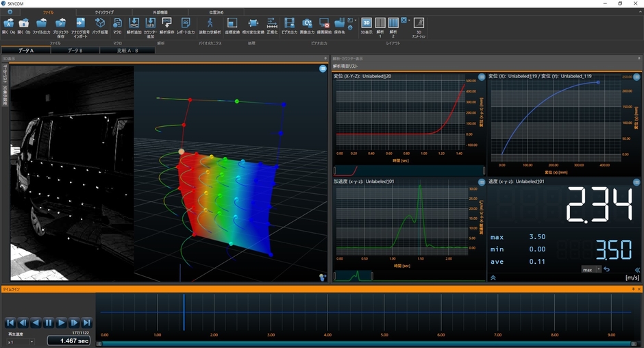Pause playback in the timeline
The image size is (644, 348).
(x=49, y=323)
